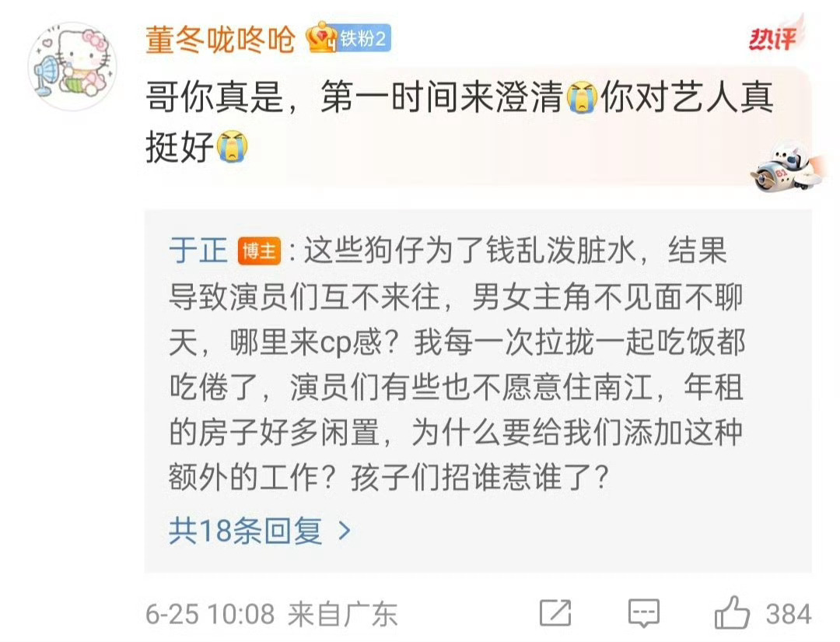Open the reply speech bubble icon
Image resolution: width=840 pixels, height=642 pixels.
pos(643,613)
